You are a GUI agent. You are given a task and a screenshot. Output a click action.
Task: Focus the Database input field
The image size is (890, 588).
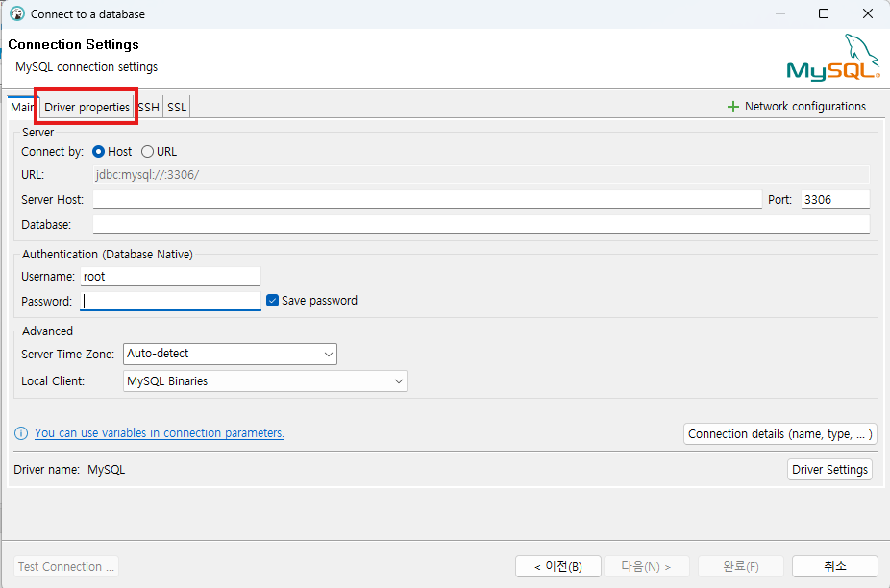pyautogui.click(x=482, y=225)
